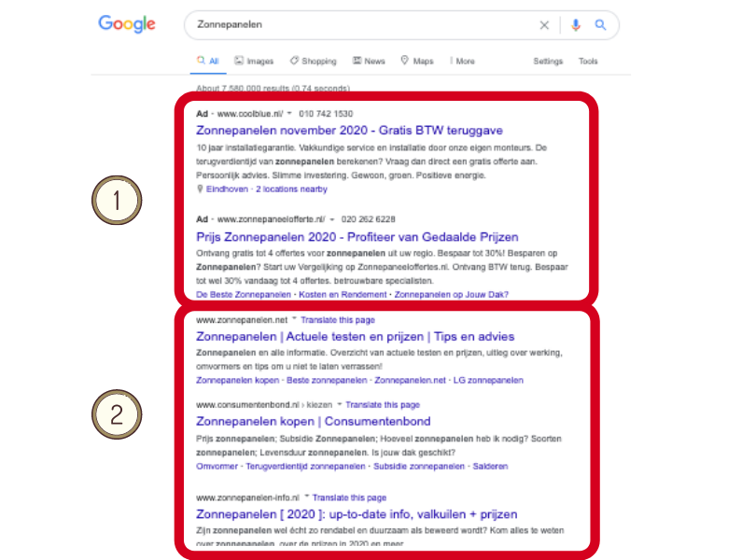Viewport: 756px width, 560px height.
Task: Clear the search box with the X icon
Action: [x=545, y=25]
